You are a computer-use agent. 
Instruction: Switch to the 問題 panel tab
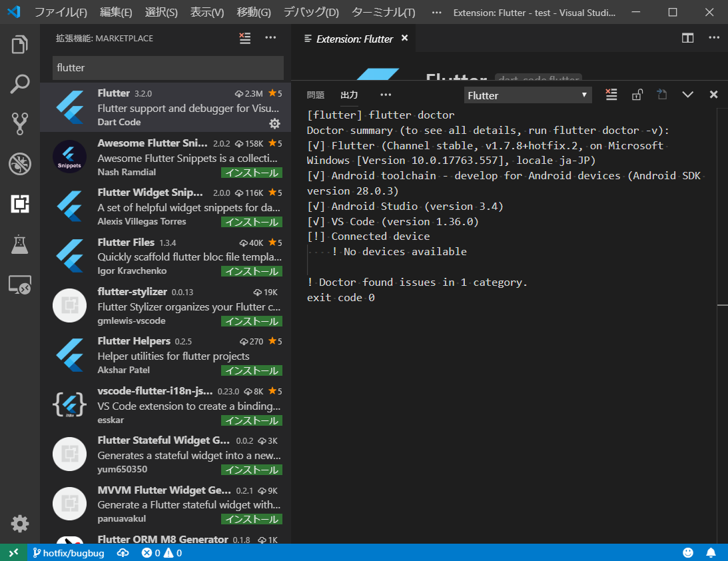tap(316, 95)
